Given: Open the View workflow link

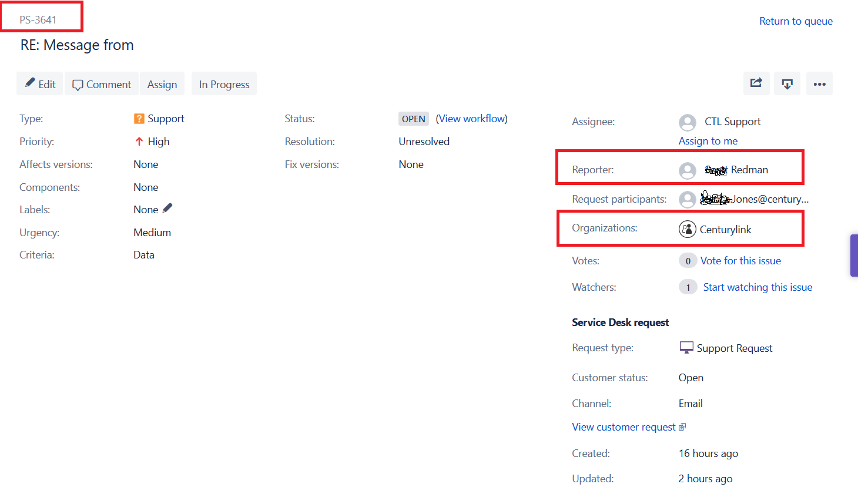Looking at the screenshot, I should pos(471,119).
